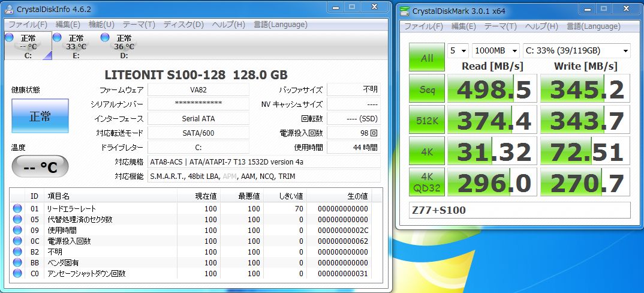644x293 pixels.
Task: Open 編集(E) menu in CrystalDiskInfo
Action: 68,25
